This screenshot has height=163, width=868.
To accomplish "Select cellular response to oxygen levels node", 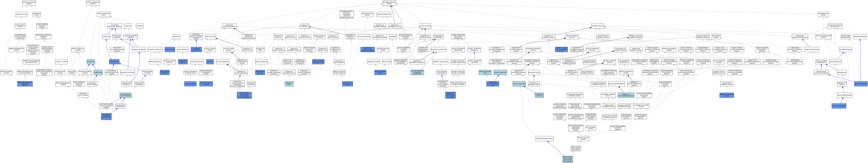I will click(x=318, y=62).
